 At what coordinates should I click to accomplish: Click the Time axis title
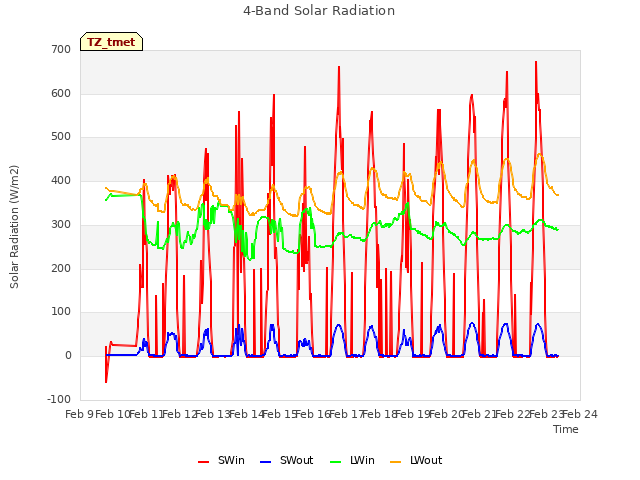566,429
